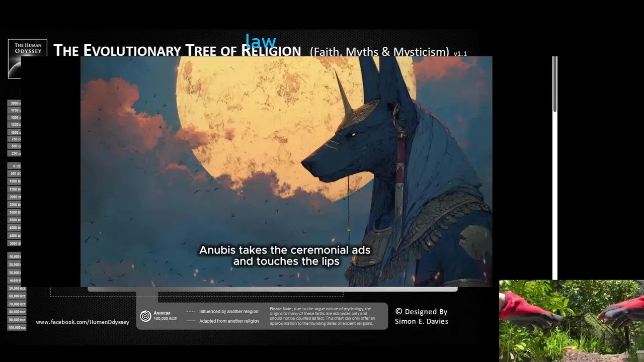Click the 50,000 BCE timeline label

pyautogui.click(x=17, y=288)
